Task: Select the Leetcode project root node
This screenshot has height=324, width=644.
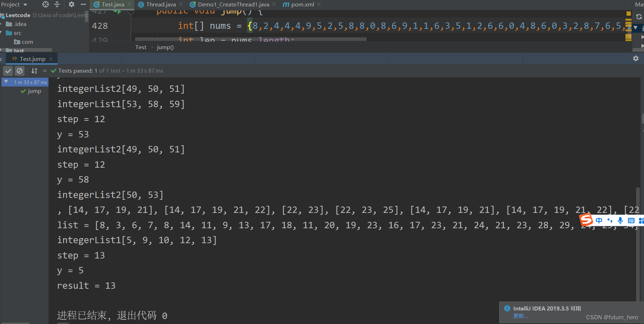Action: tap(18, 15)
